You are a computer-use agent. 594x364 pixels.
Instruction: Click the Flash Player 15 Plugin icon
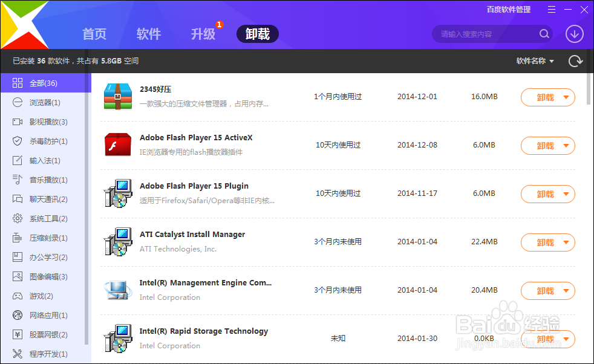point(118,193)
